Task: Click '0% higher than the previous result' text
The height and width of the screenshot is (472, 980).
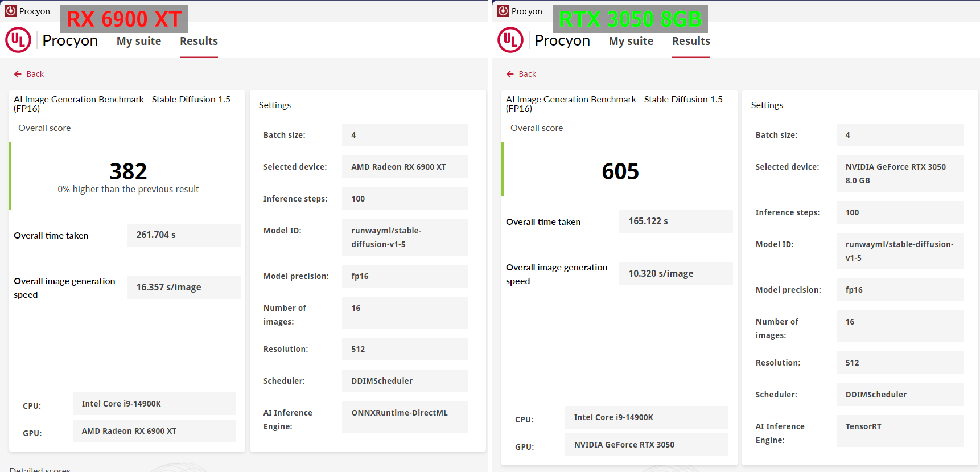Action: pos(128,189)
